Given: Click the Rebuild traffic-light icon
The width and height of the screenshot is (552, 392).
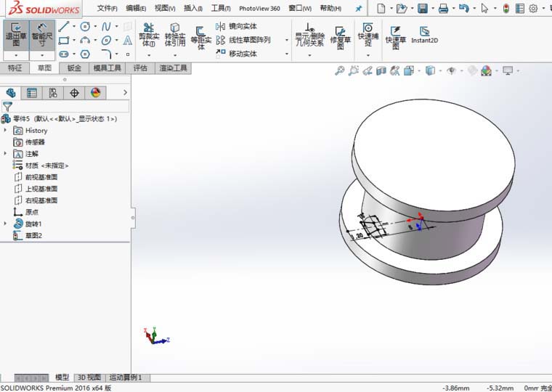Looking at the screenshot, I should click(x=506, y=9).
